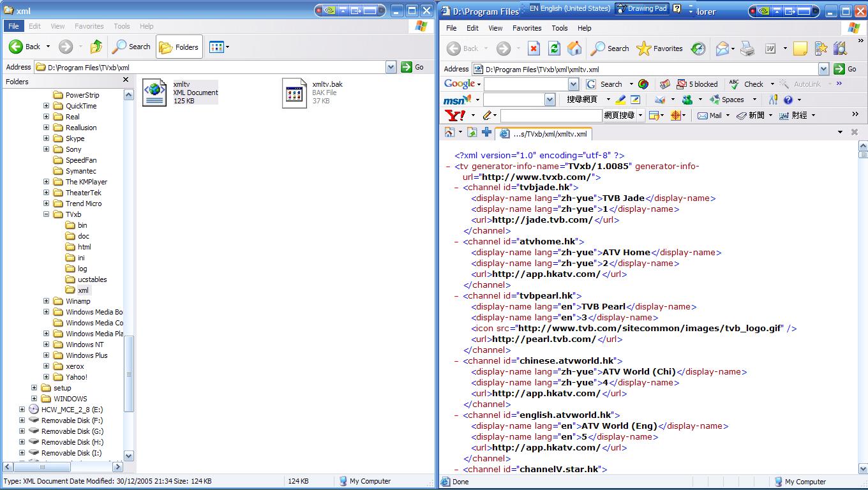Click the MSN highlighter pen icon
The image size is (868, 490).
coord(620,100)
